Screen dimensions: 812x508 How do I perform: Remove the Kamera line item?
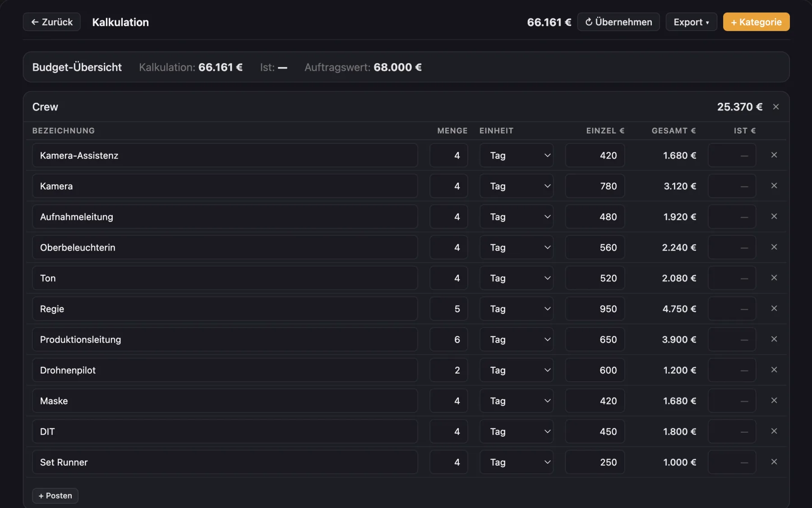(x=774, y=186)
